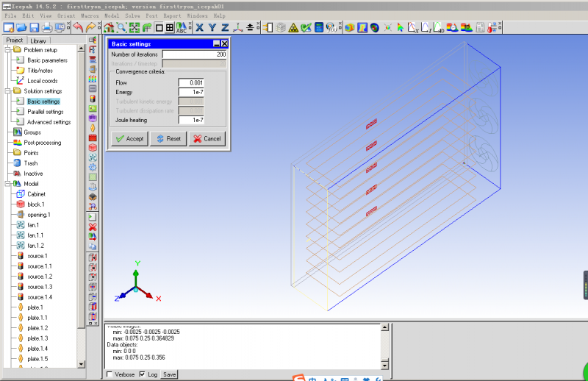Save the project with the floppy disk icon
Viewport: 588px width, 381px height.
pos(34,27)
